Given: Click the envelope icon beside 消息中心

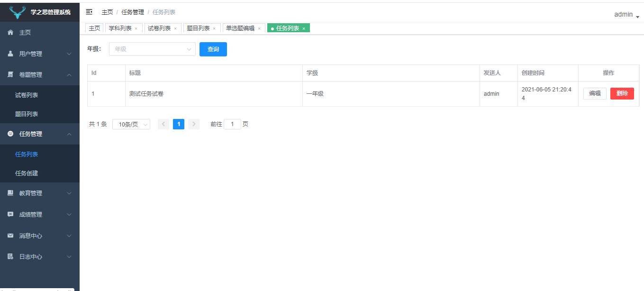Looking at the screenshot, I should [10, 236].
